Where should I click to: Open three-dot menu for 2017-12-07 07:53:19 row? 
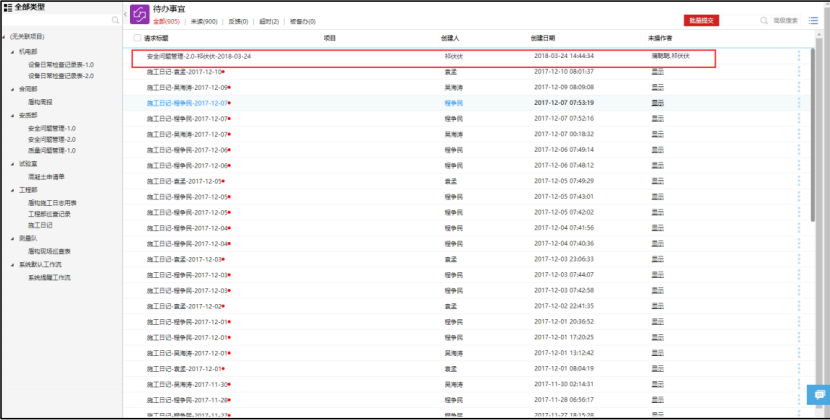pyautogui.click(x=799, y=103)
